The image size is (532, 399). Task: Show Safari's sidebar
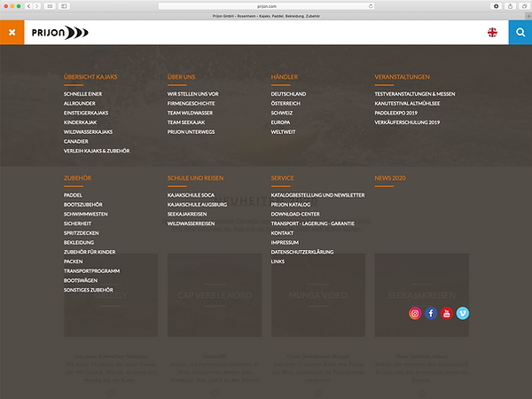tap(64, 6)
